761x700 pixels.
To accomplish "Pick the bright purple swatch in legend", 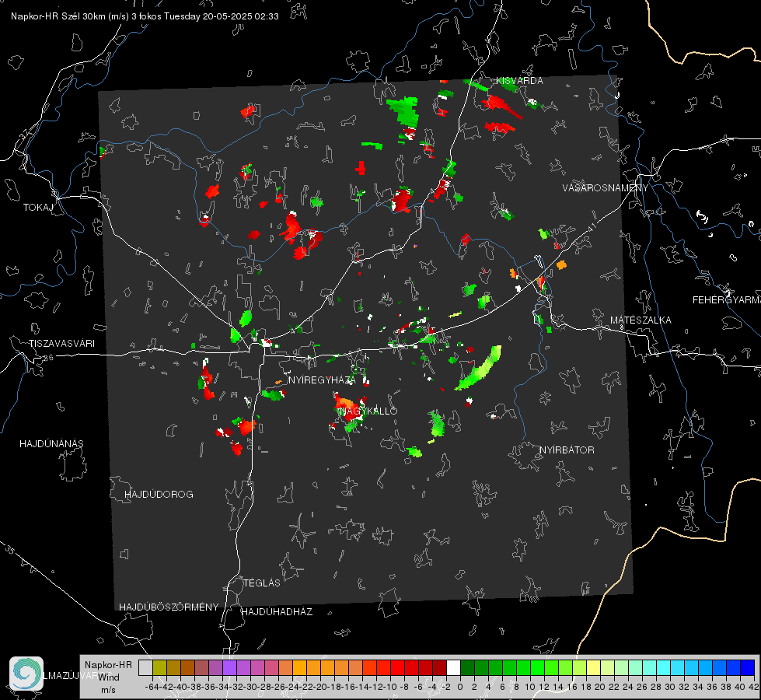I will (229, 667).
